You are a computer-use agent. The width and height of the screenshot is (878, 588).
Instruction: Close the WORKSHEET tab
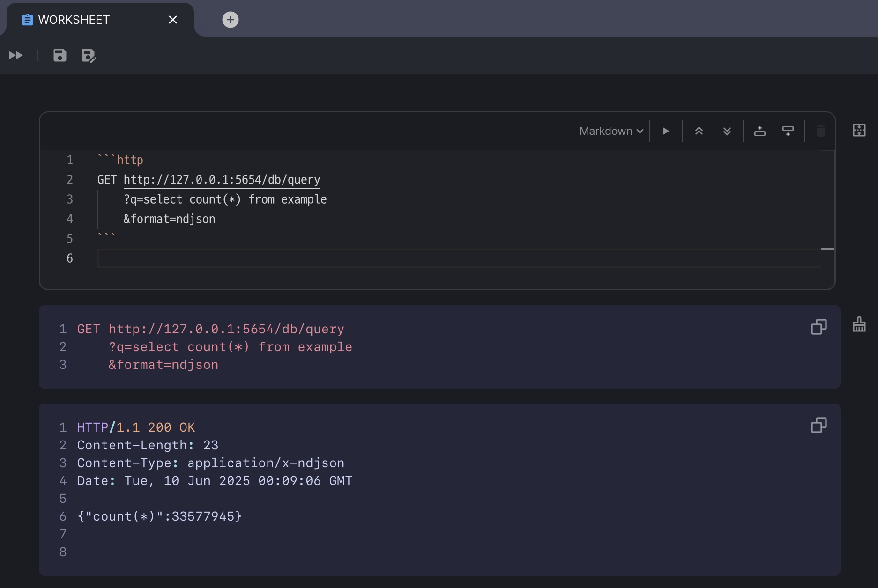pyautogui.click(x=173, y=20)
